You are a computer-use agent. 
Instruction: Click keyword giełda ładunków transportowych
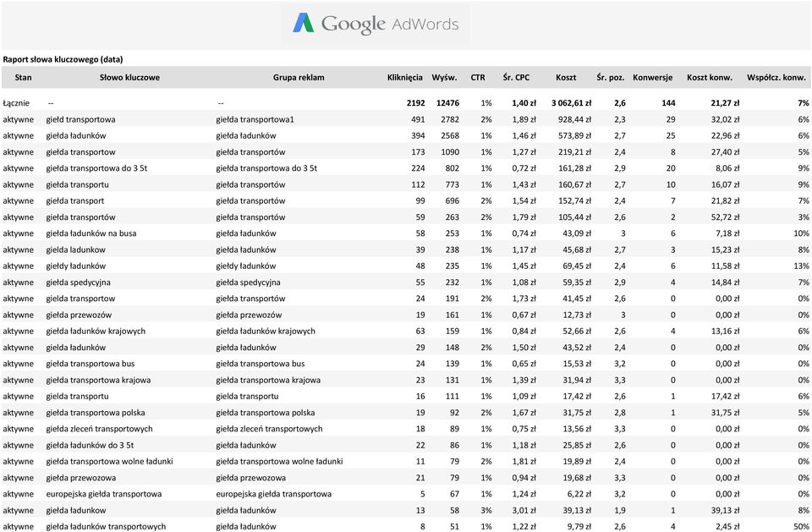coord(107,526)
